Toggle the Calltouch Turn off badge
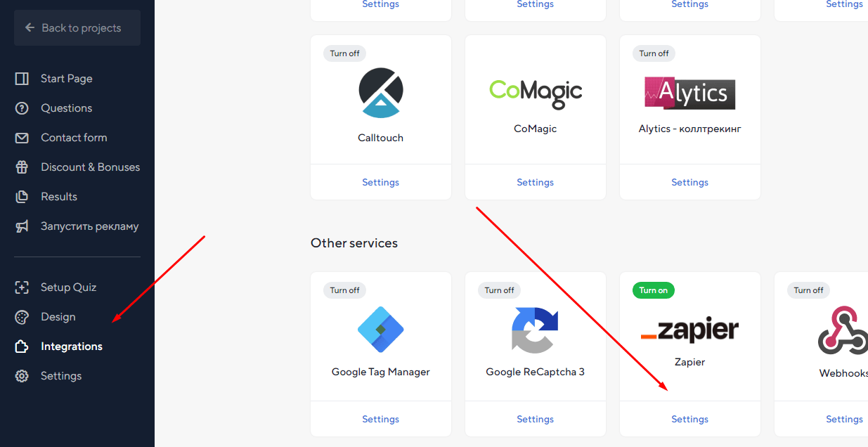 345,53
